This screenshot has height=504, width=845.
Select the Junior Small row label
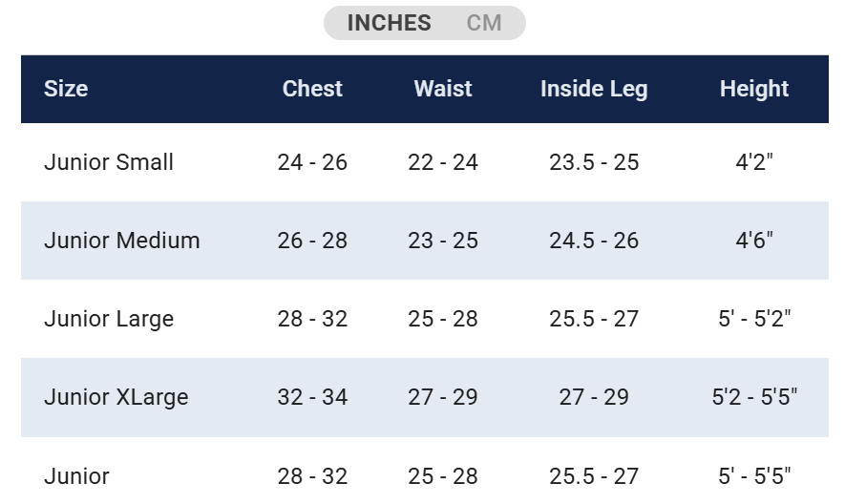coord(109,162)
